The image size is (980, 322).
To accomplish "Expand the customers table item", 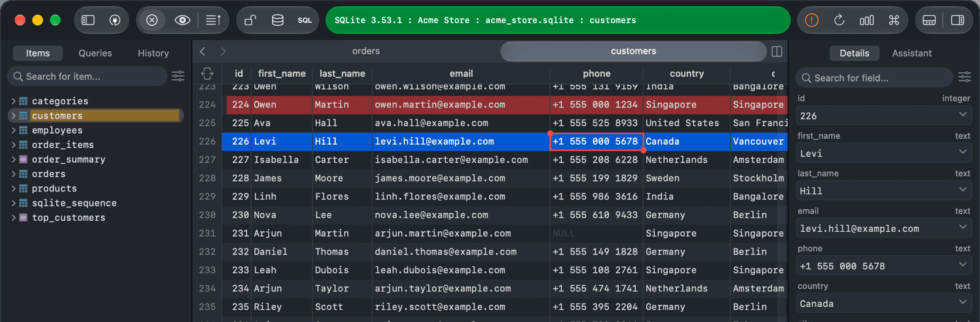I will click(13, 115).
